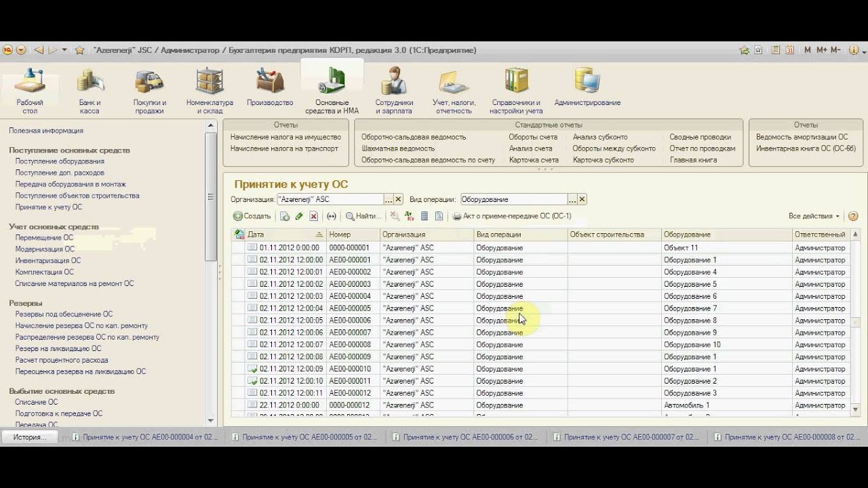This screenshot has height=488, width=868.
Task: Click the Создать button with green plus
Action: (252, 216)
